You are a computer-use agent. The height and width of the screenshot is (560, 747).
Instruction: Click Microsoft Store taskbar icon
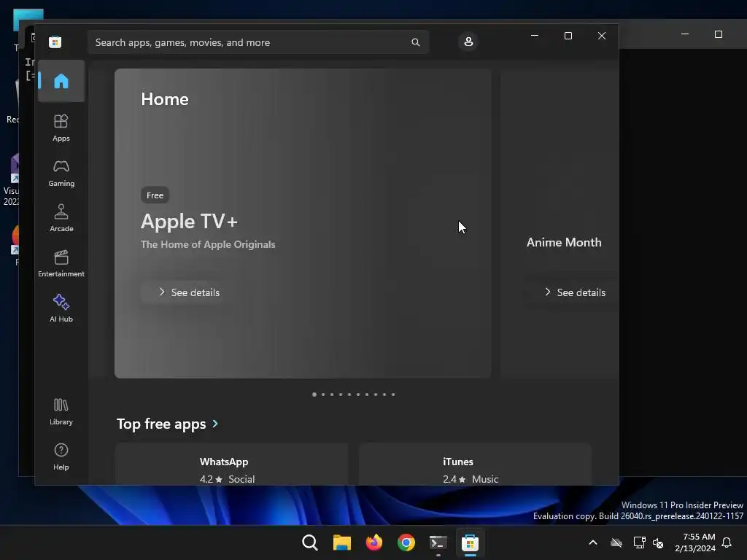471,542
